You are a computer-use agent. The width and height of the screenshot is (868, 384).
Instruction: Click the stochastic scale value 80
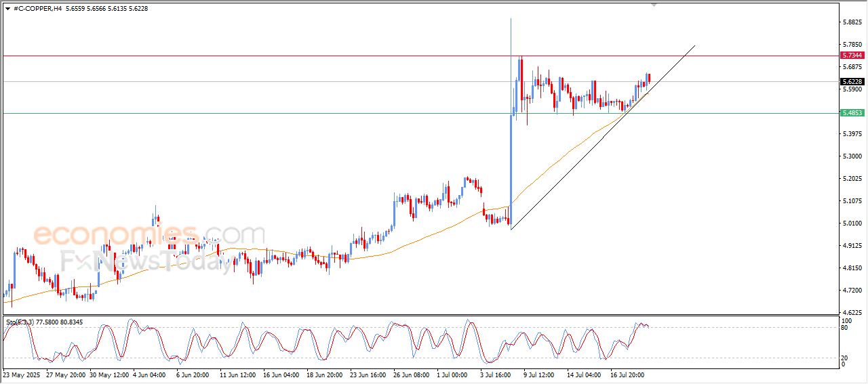click(x=845, y=328)
